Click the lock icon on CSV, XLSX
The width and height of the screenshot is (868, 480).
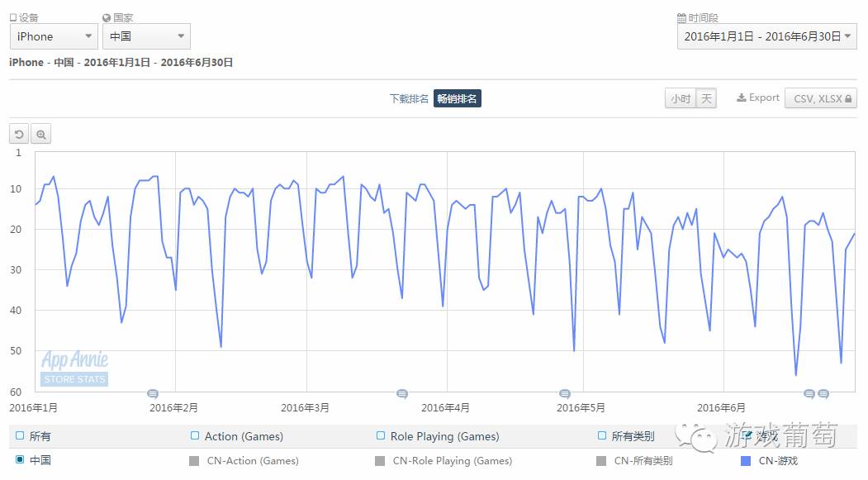[848, 98]
